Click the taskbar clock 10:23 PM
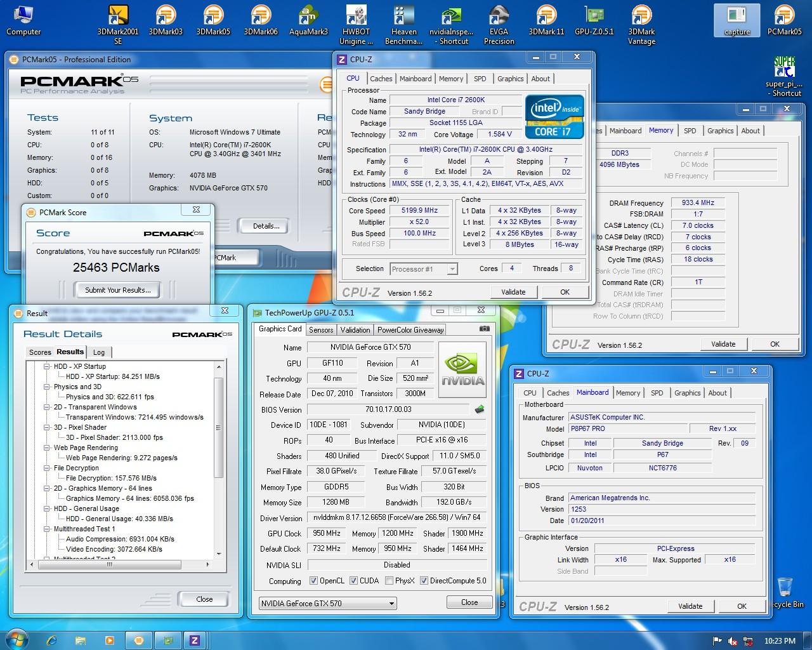 pyautogui.click(x=780, y=641)
